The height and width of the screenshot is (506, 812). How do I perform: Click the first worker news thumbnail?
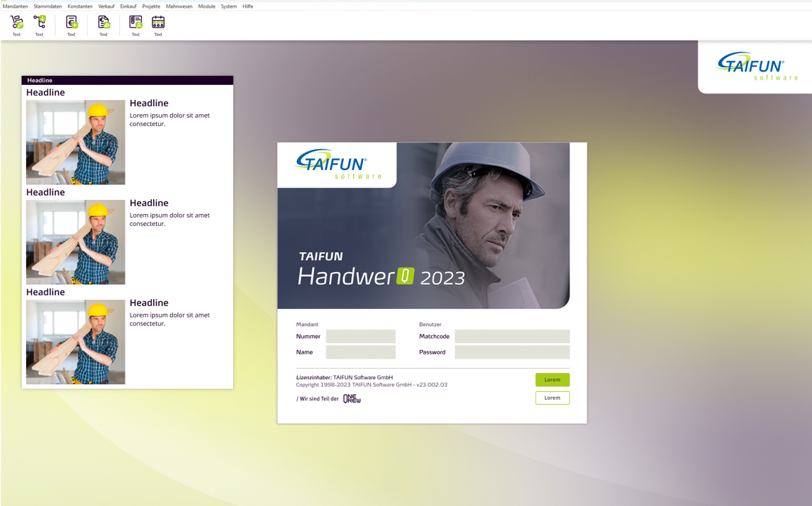[x=75, y=142]
